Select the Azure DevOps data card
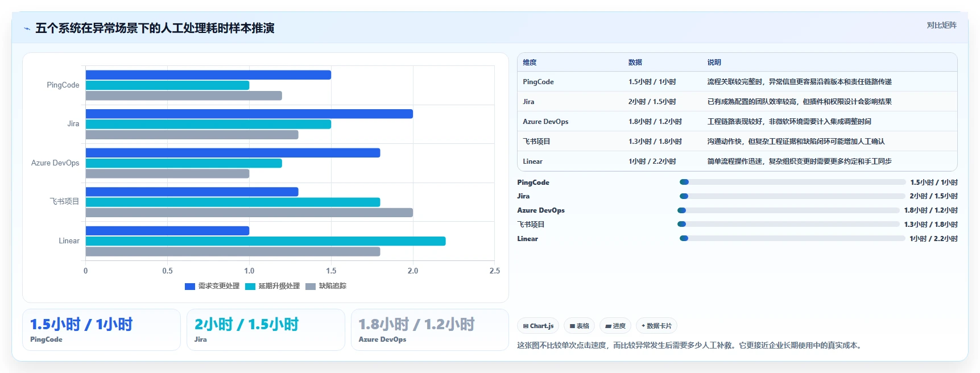 click(430, 330)
